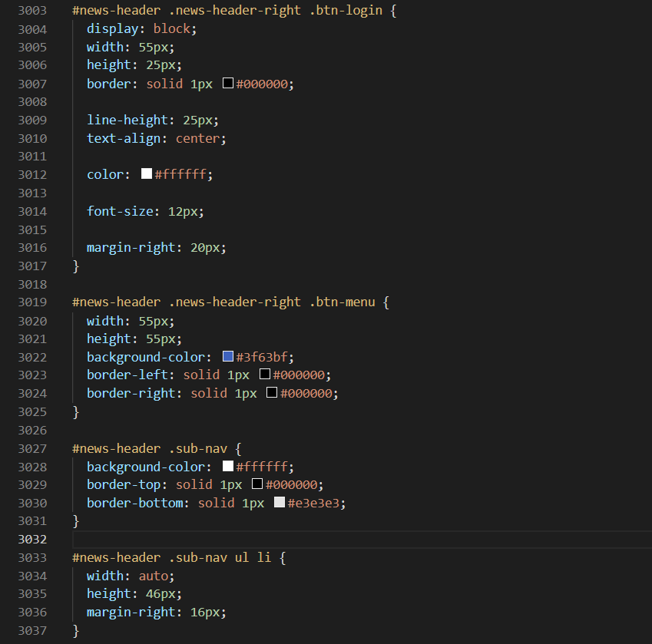Click the .btn-login selector text
652x644 pixels.
346,11
